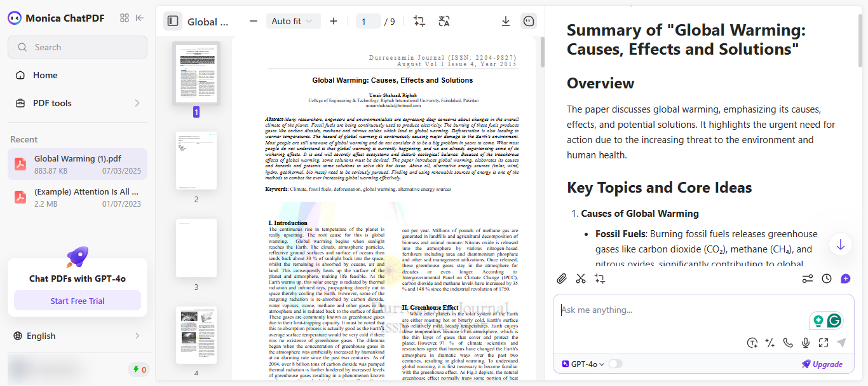This screenshot has height=386, width=868.
Task: Click the Monica ChatPDF logo icon
Action: 15,18
